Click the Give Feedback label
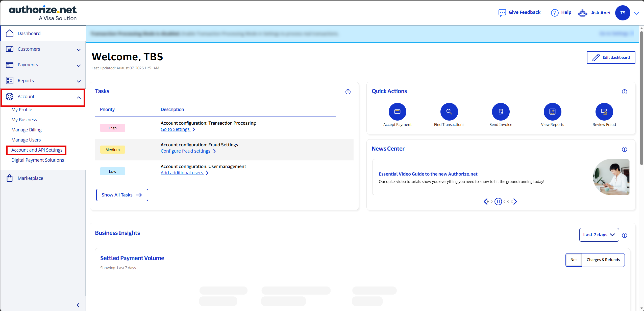644x311 pixels. [x=525, y=12]
